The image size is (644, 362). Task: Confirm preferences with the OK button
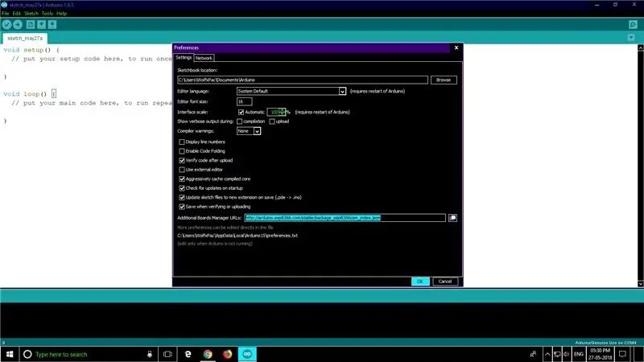tap(420, 282)
